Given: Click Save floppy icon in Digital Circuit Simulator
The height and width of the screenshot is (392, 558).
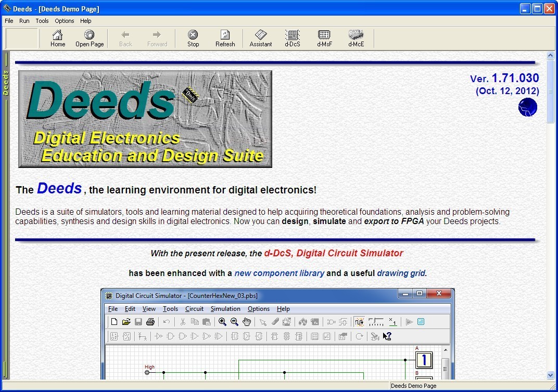Looking at the screenshot, I should (x=138, y=322).
